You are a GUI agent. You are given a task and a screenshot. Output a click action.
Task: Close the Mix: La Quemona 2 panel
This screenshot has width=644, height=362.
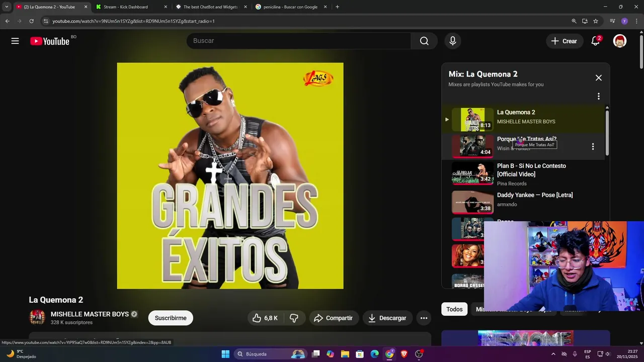coord(599,78)
